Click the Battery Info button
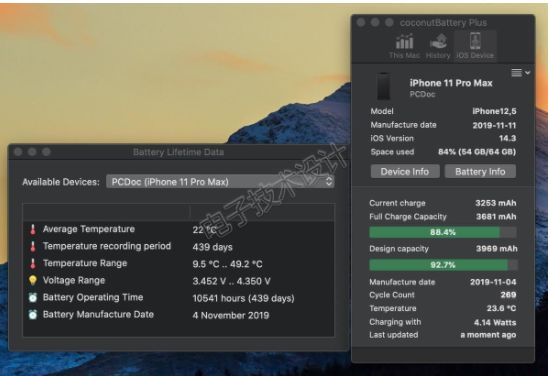Image resolution: width=550 pixels, height=376 pixels. point(480,172)
